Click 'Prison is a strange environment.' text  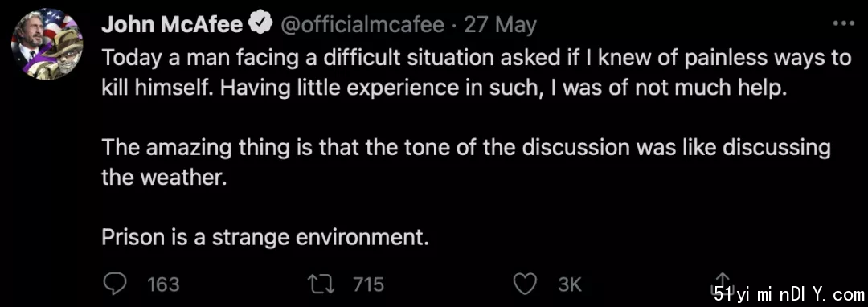pyautogui.click(x=266, y=238)
